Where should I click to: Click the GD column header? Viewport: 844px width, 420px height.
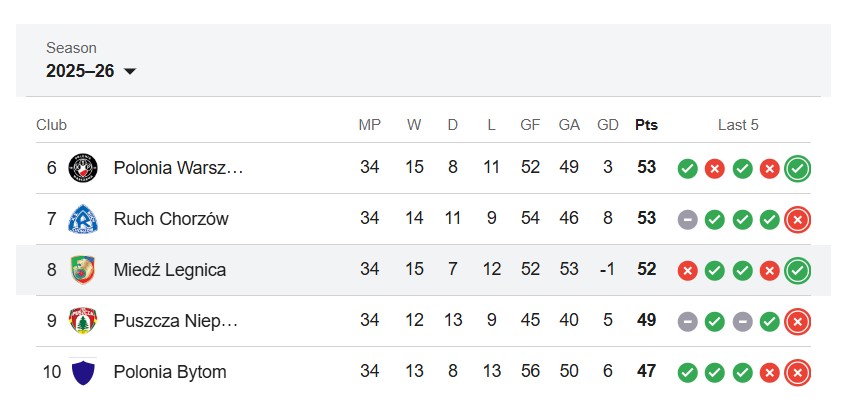pyautogui.click(x=608, y=125)
